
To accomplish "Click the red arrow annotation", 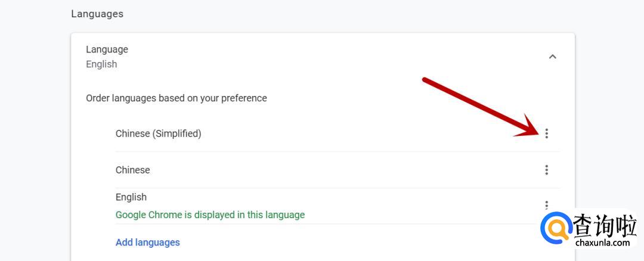I will click(477, 104).
